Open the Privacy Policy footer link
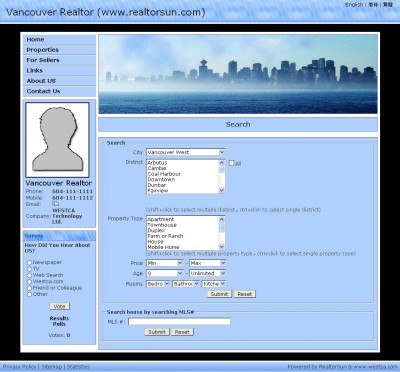The width and height of the screenshot is (400, 372). (20, 367)
